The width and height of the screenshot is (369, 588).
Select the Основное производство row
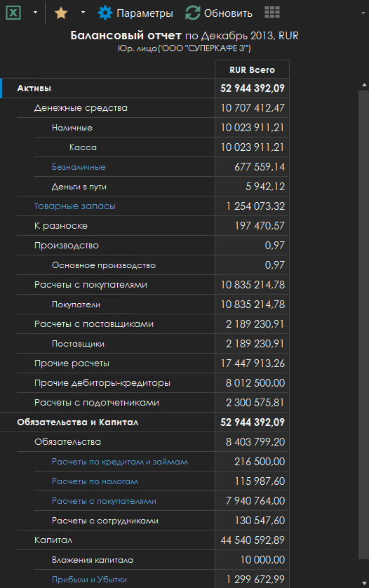tap(161, 265)
